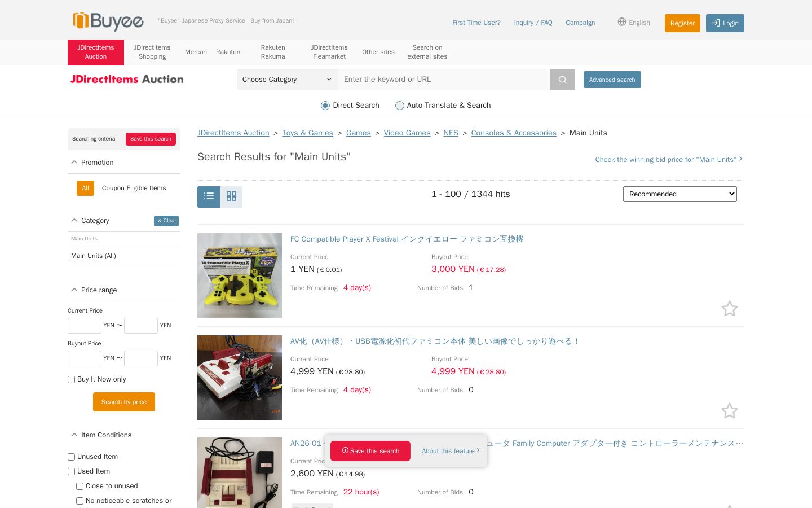The height and width of the screenshot is (508, 812).
Task: Collapse the Promotion section
Action: (74, 162)
